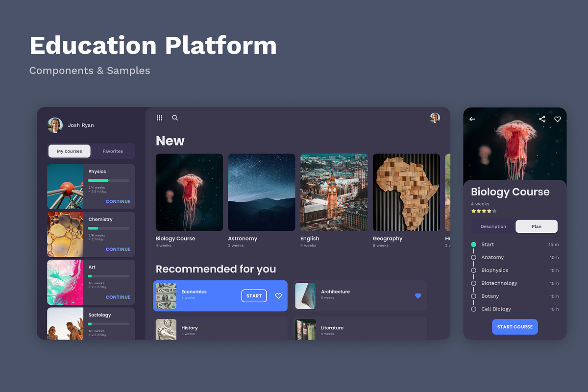Viewport: 588px width, 392px height.
Task: Open Biology Course jellyfish thumbnail
Action: (189, 193)
